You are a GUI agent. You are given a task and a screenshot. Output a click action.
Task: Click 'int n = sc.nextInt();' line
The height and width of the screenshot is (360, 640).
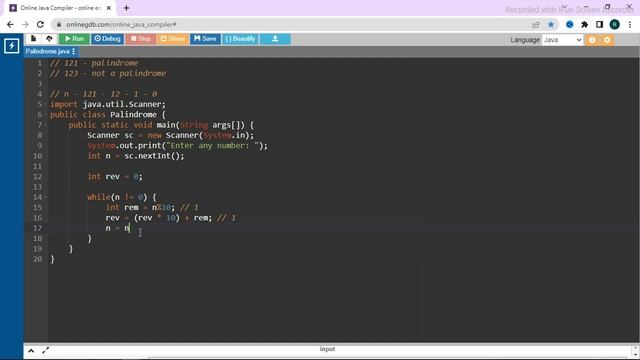[x=136, y=156]
